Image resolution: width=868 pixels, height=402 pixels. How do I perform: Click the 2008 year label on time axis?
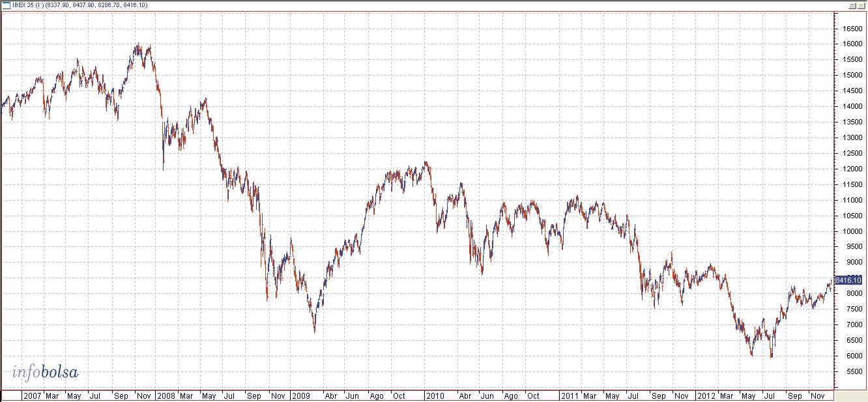click(x=167, y=395)
